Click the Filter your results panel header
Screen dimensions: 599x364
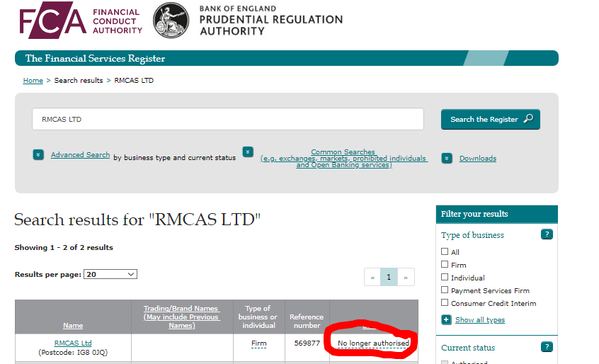(496, 214)
